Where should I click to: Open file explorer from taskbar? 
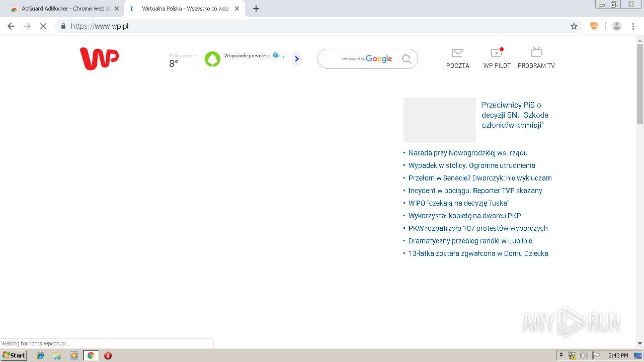57,355
